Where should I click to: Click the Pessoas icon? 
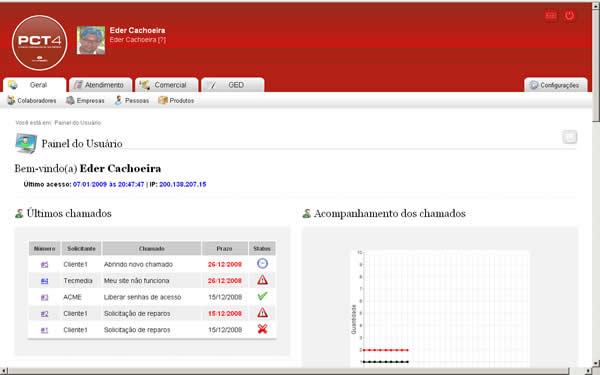pos(119,100)
